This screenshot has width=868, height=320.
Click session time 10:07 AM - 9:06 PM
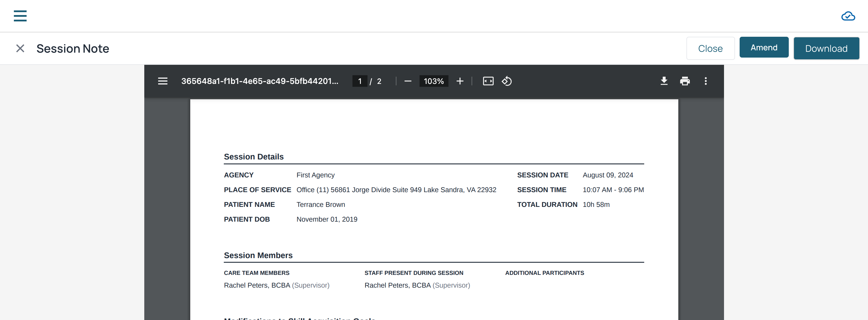[x=613, y=190]
